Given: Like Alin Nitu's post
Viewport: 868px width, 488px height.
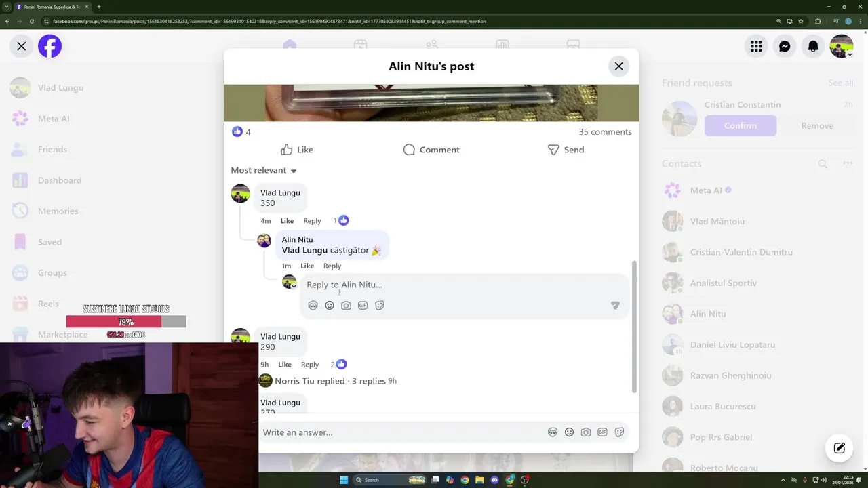Looking at the screenshot, I should (297, 150).
